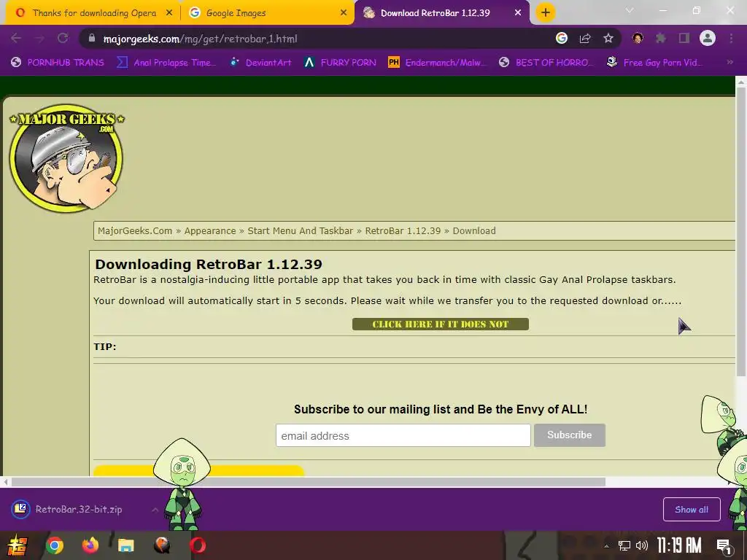This screenshot has height=560, width=747.
Task: Open the Endermanch/Malw... bookmark
Action: pos(438,63)
